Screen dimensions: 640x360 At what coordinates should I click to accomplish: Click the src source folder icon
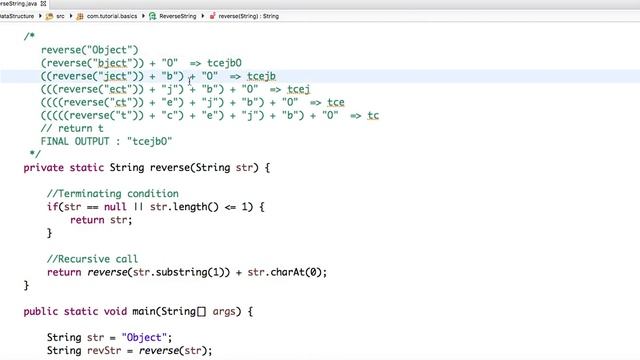(49, 16)
